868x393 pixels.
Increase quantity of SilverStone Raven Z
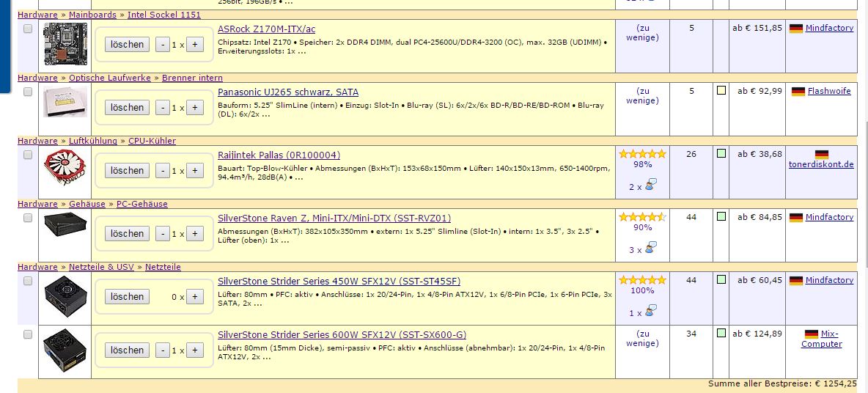coord(195,234)
